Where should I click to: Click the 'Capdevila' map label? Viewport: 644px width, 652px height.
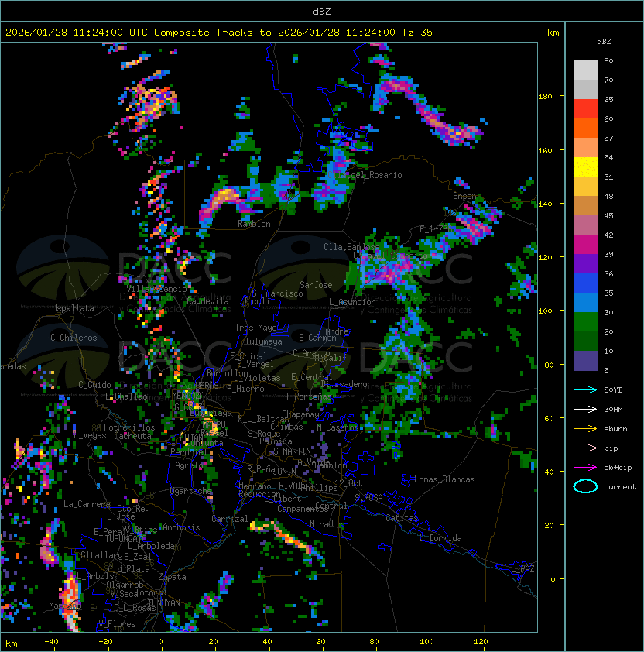[x=208, y=301]
